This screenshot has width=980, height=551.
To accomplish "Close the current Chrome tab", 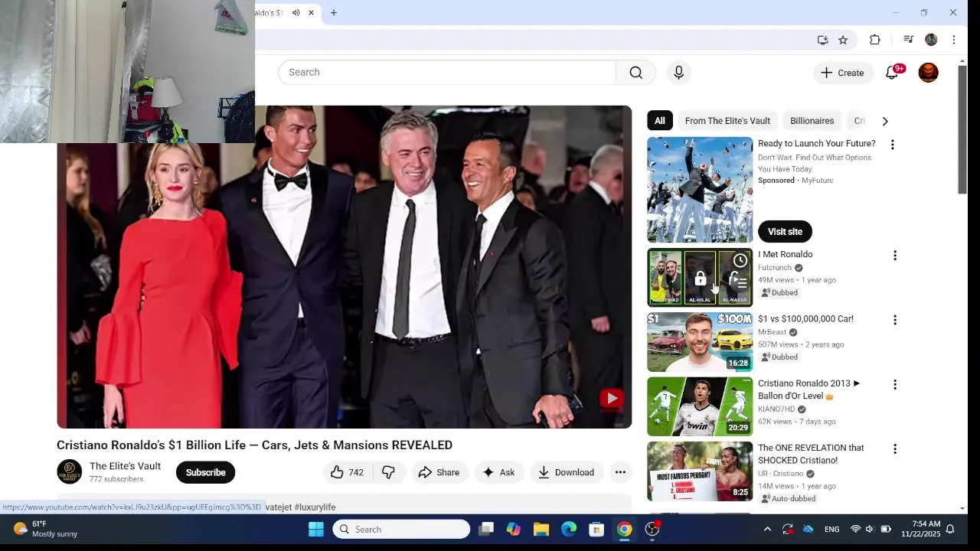I will pyautogui.click(x=311, y=13).
